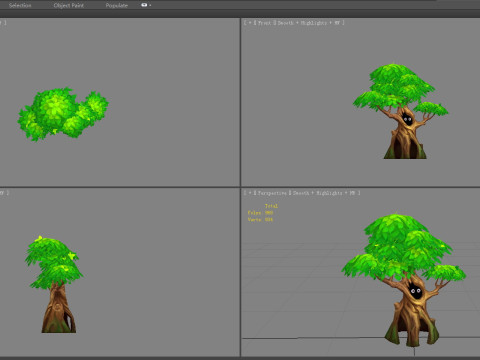Open the Selection ribbon tab
This screenshot has width=480, height=360.
[x=20, y=5]
